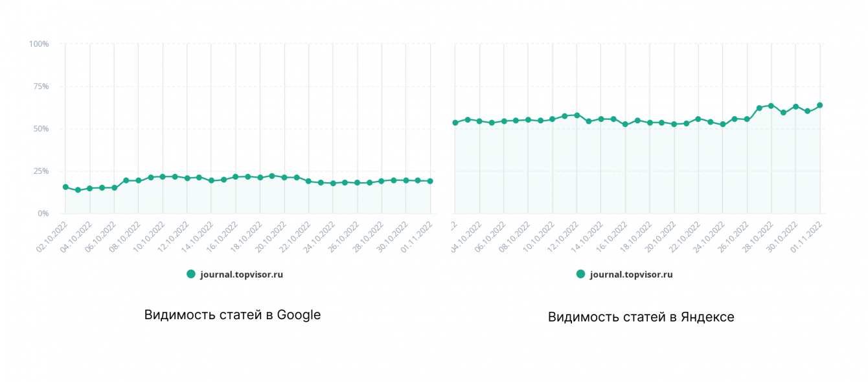The height and width of the screenshot is (382, 868).
Task: Click the 75% axis label
Action: [x=41, y=86]
